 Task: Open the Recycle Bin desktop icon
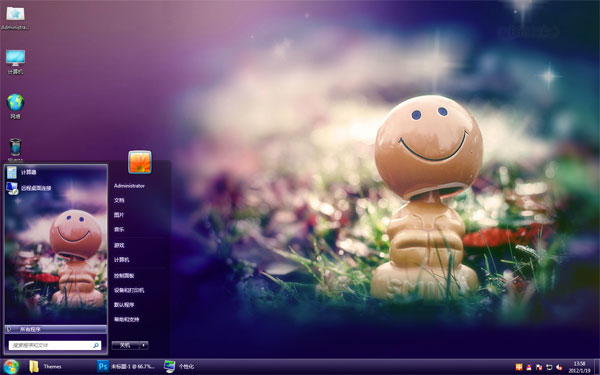click(15, 150)
